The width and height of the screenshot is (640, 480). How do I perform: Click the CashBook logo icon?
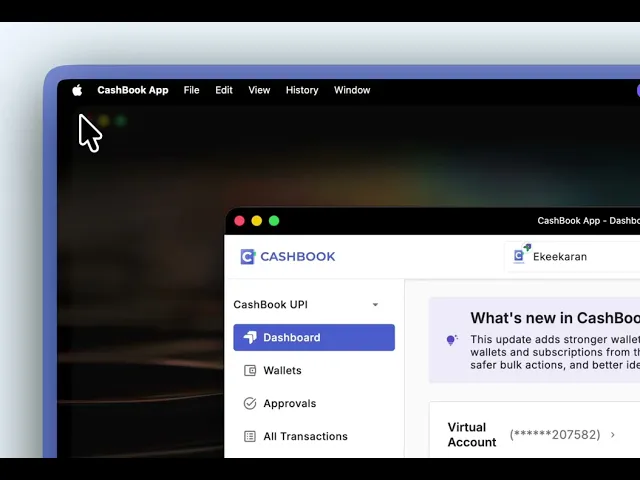[248, 257]
